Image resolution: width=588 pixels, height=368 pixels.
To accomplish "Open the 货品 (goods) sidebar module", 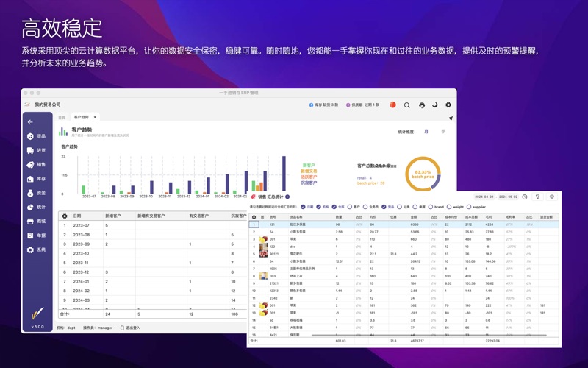I will pos(36,136).
